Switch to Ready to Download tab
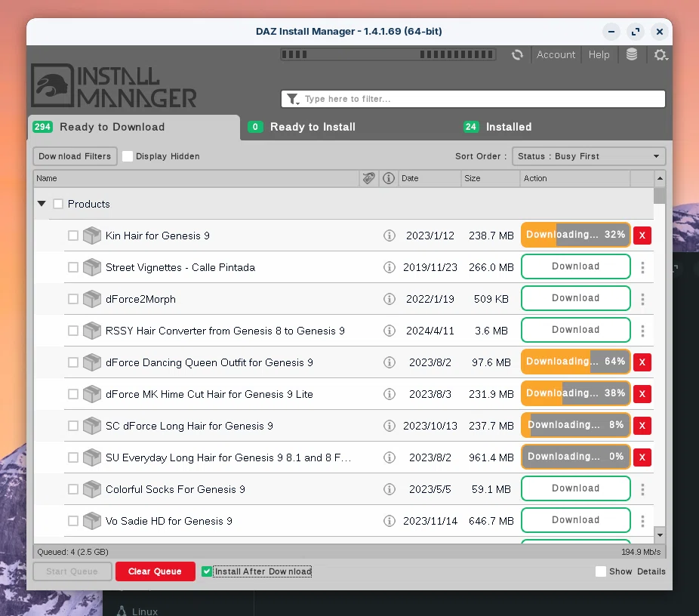The width and height of the screenshot is (699, 616). point(134,127)
